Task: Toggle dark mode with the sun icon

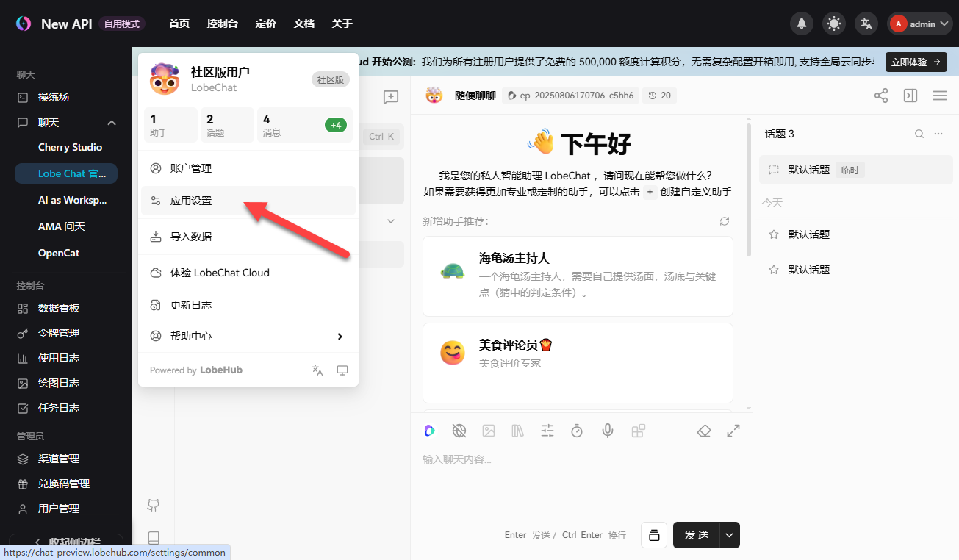Action: tap(833, 23)
